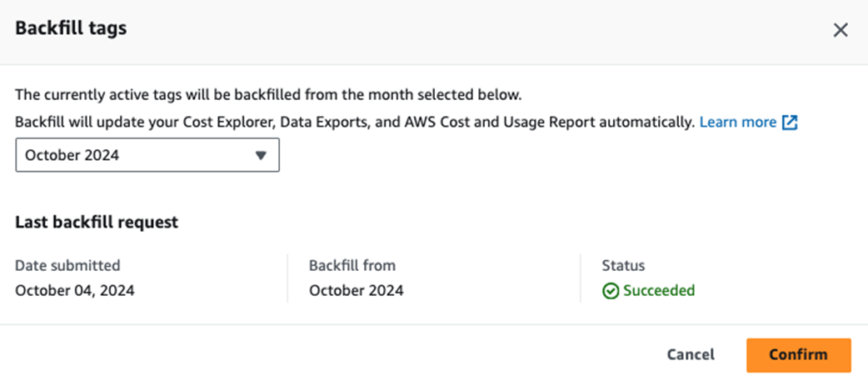Viewport: 868px width, 381px height.
Task: Select the October 2024 text in the month selector
Action: (72, 156)
